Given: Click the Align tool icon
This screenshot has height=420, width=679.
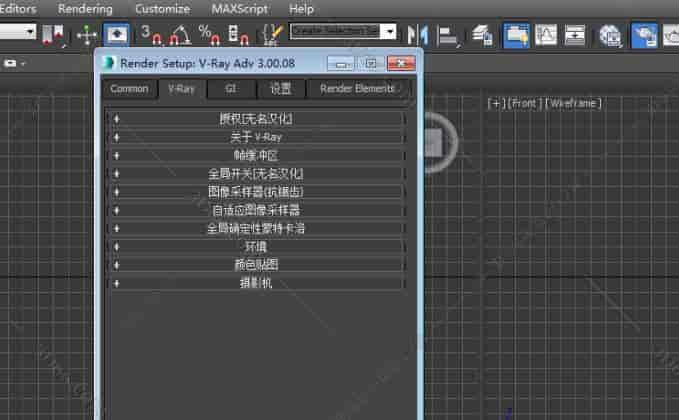Looking at the screenshot, I should point(447,34).
